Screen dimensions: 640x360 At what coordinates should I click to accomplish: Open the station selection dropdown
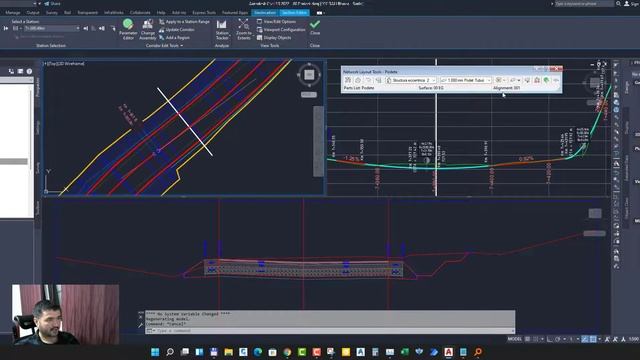[x=78, y=28]
